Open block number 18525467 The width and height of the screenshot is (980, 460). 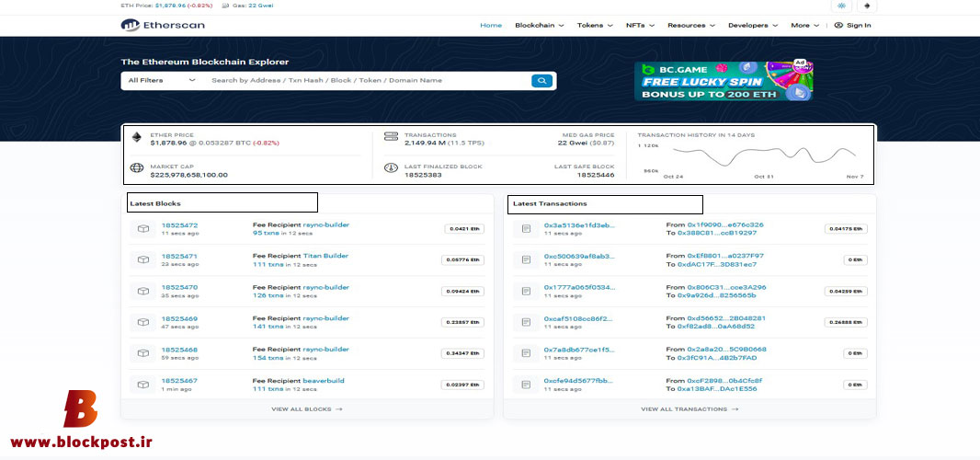coord(179,381)
